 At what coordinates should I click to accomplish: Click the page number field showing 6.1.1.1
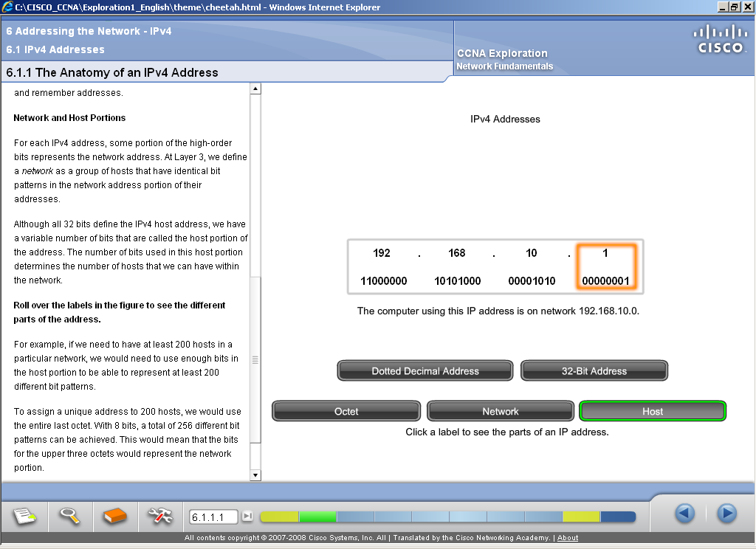click(x=213, y=517)
